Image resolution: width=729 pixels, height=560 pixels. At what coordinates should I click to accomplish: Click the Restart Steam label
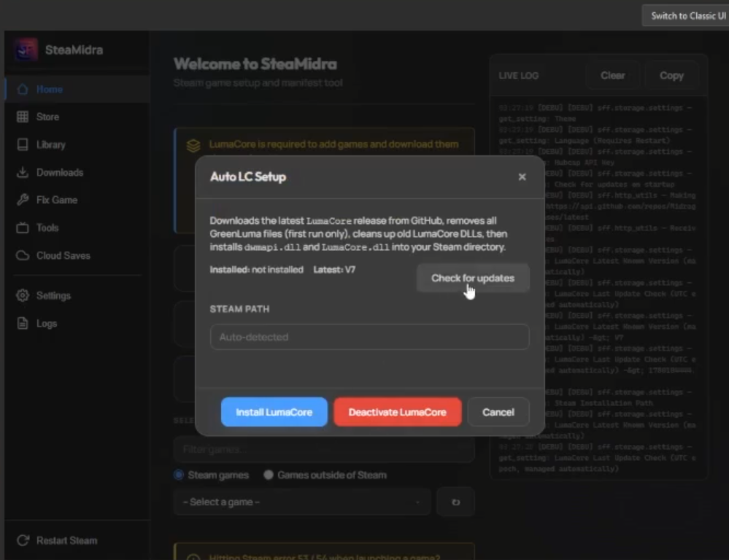tap(66, 540)
